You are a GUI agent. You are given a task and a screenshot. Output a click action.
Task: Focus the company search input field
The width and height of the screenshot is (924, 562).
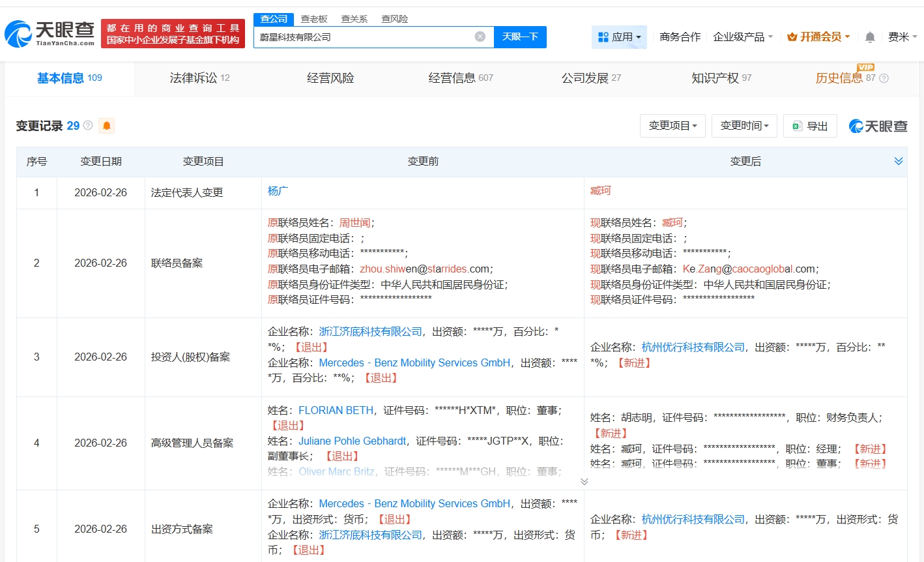(x=365, y=37)
